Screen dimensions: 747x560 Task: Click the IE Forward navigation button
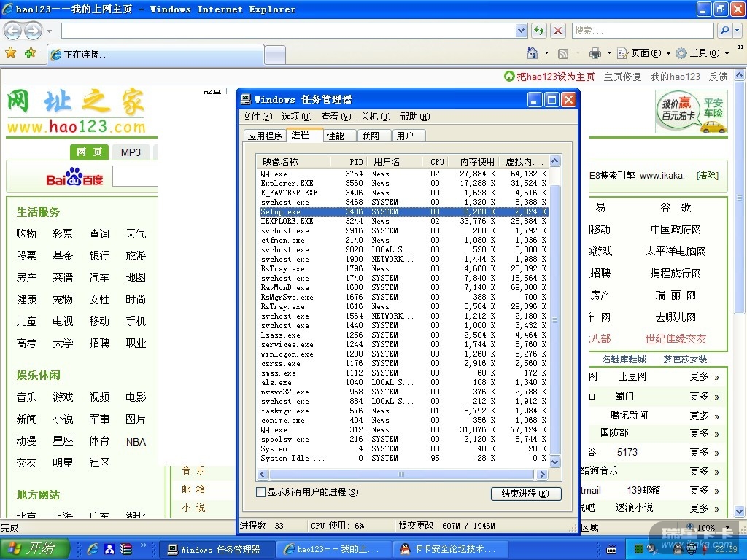tap(33, 31)
